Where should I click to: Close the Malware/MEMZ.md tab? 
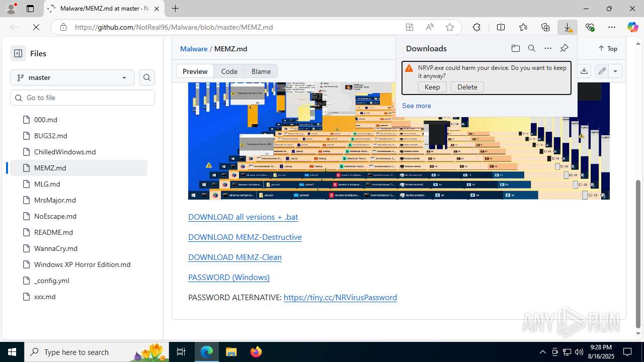pos(156,9)
